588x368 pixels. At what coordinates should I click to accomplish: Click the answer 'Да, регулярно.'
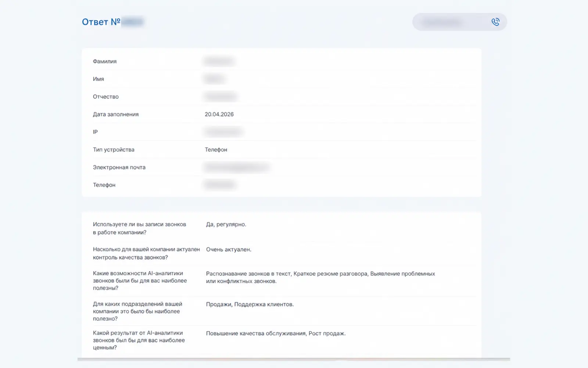226,224
